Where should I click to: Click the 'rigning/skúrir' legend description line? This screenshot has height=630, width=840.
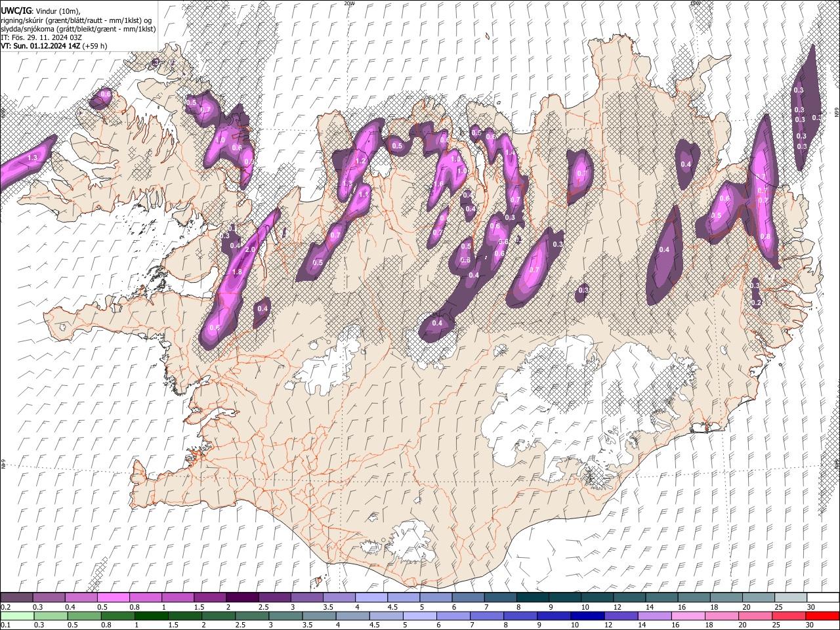point(77,20)
